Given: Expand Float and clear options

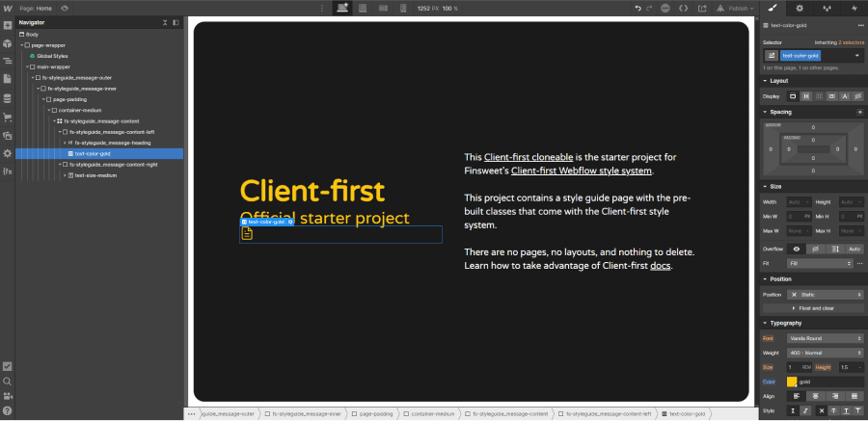Looking at the screenshot, I should (x=813, y=308).
